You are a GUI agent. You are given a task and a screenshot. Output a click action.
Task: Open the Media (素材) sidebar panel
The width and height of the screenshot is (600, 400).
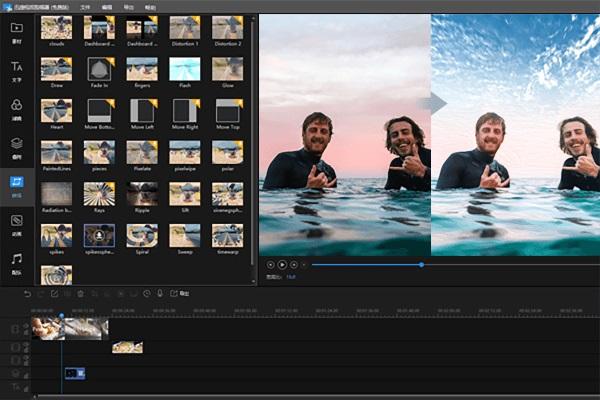(x=16, y=33)
